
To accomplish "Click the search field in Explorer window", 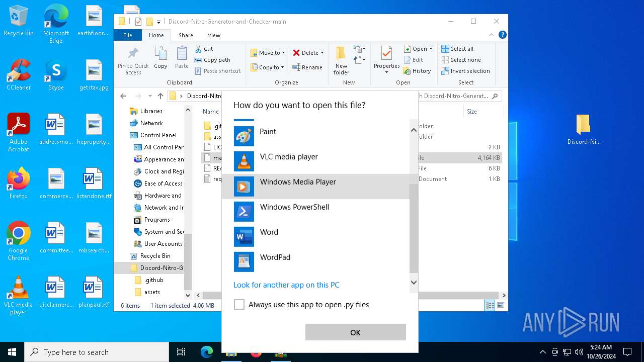I will tap(459, 96).
